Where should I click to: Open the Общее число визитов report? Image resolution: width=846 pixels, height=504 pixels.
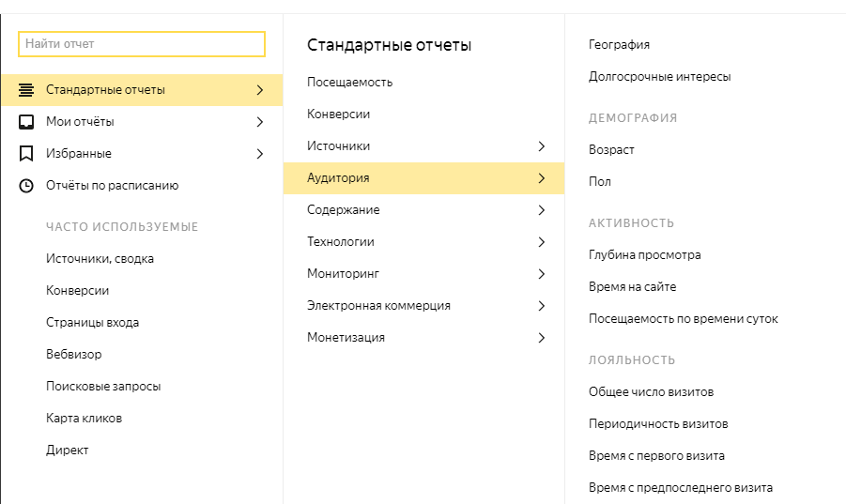[x=652, y=392]
